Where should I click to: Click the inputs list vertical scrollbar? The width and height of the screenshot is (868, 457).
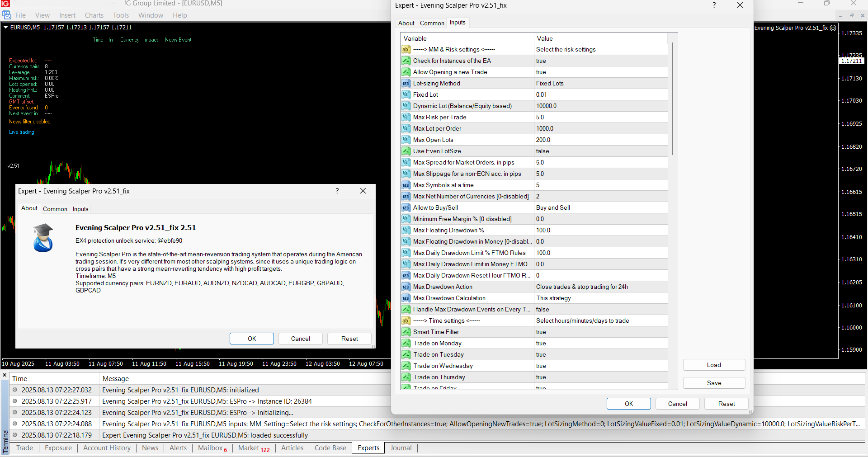pyautogui.click(x=672, y=99)
